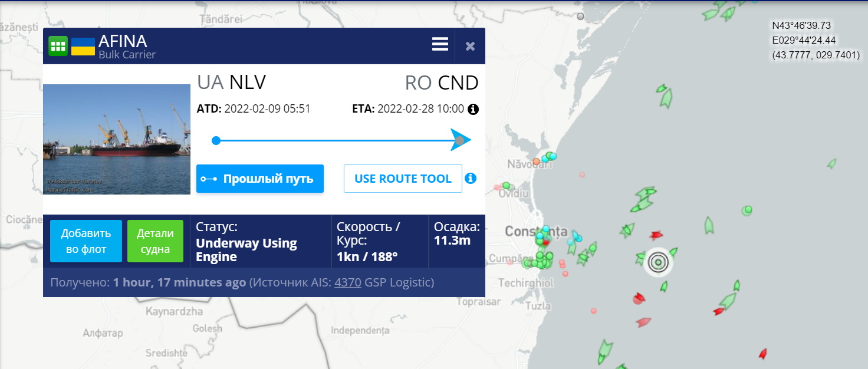Close the AFINA vessel popup

[x=470, y=46]
